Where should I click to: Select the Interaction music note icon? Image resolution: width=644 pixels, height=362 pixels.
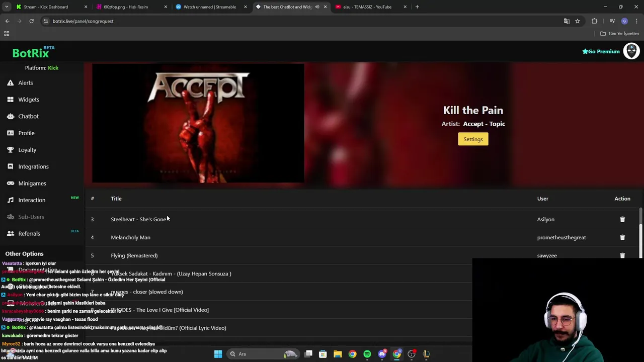point(10,200)
